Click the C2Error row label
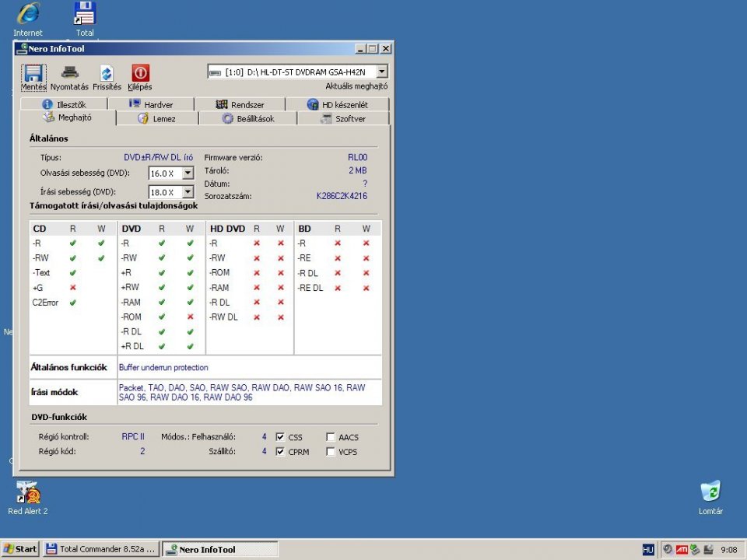The image size is (747, 560). [45, 303]
